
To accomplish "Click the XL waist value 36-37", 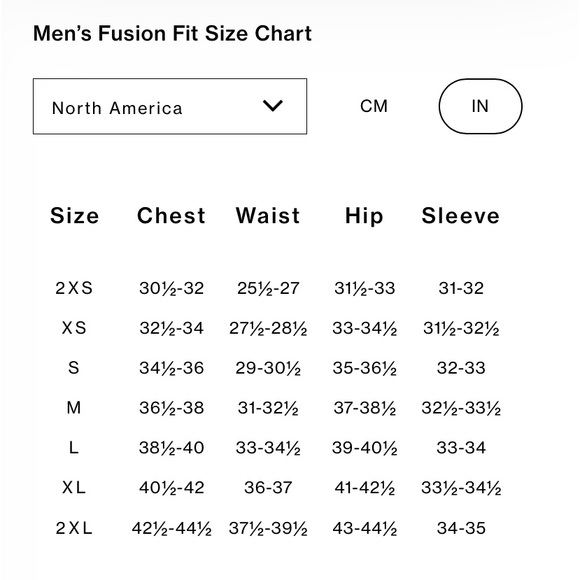I will click(x=268, y=488).
